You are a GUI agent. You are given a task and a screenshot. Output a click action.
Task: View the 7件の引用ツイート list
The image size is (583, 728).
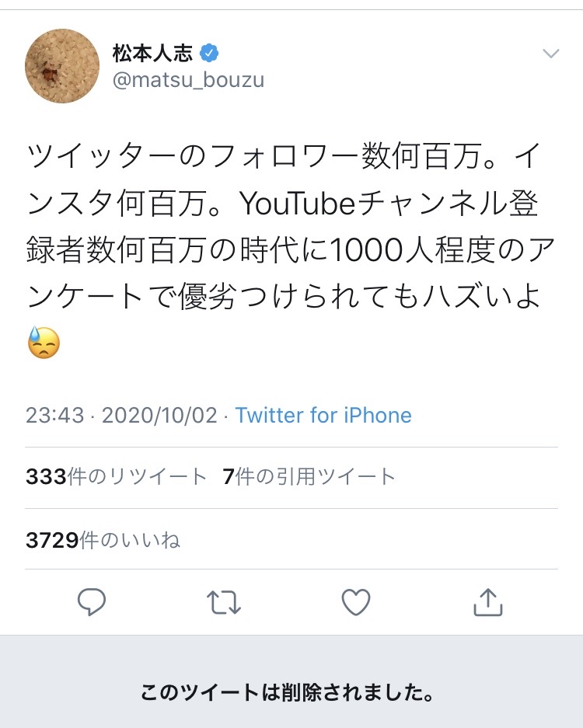tap(309, 477)
